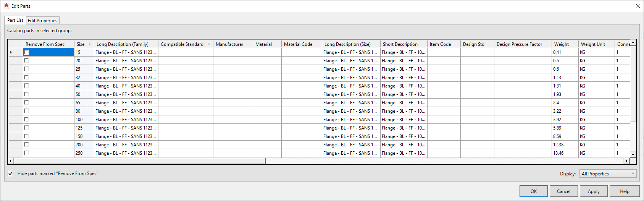Check Remove From Spec for size 20
Viewport: 644px width, 201px height.
[26, 60]
